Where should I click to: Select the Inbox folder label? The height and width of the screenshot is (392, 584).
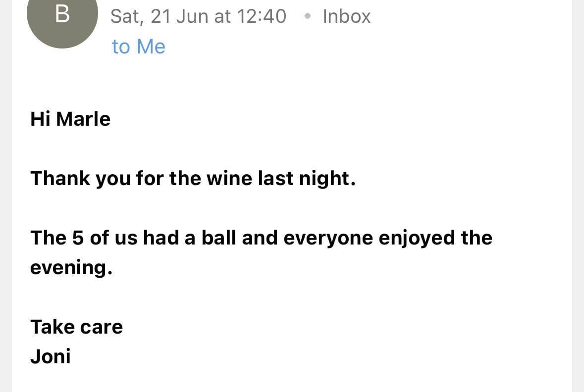click(346, 16)
